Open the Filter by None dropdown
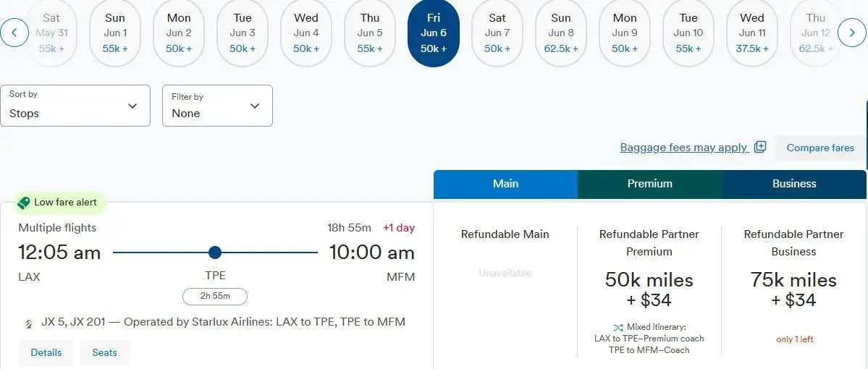Viewport: 868px width, 369px height. point(217,106)
